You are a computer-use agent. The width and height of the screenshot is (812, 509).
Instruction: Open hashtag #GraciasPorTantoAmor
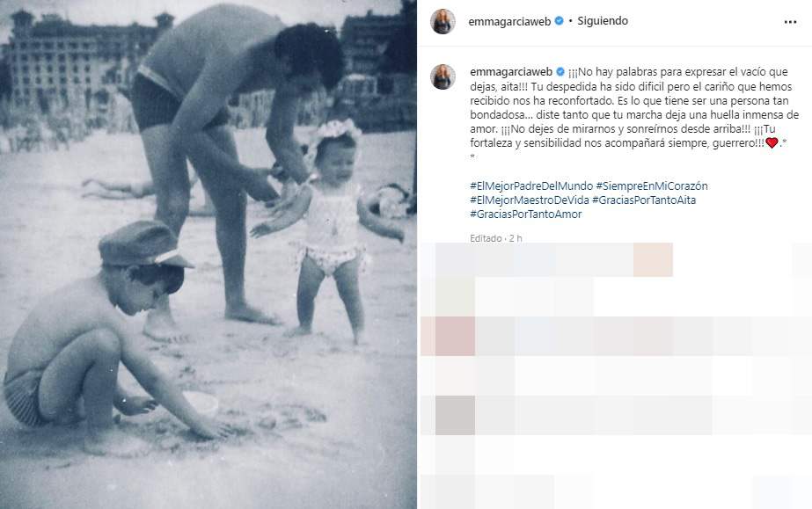(525, 214)
